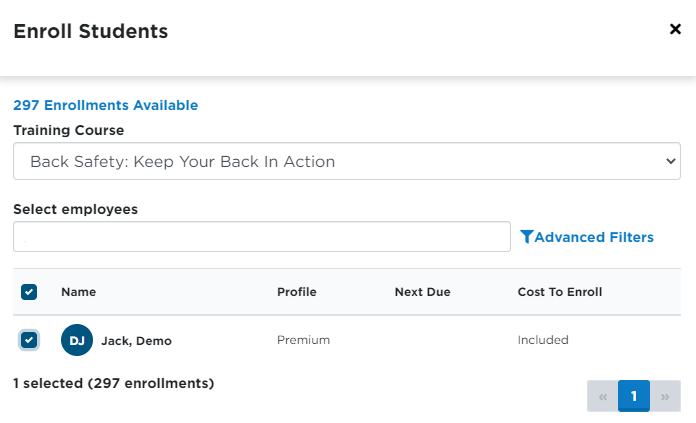Sort by Profile column header

click(x=297, y=292)
